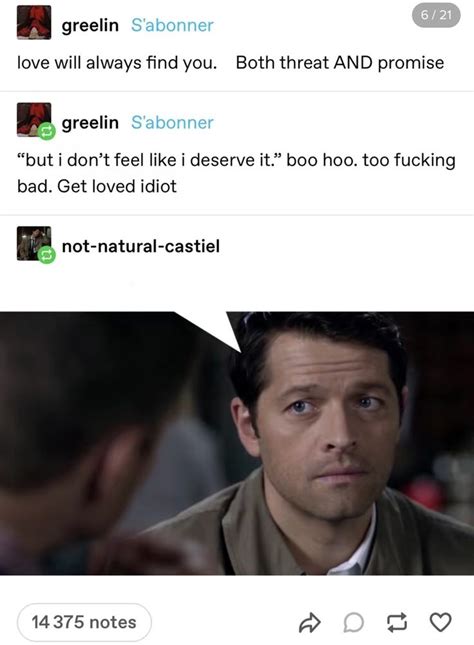Share the post using the arrow icon

(309, 622)
